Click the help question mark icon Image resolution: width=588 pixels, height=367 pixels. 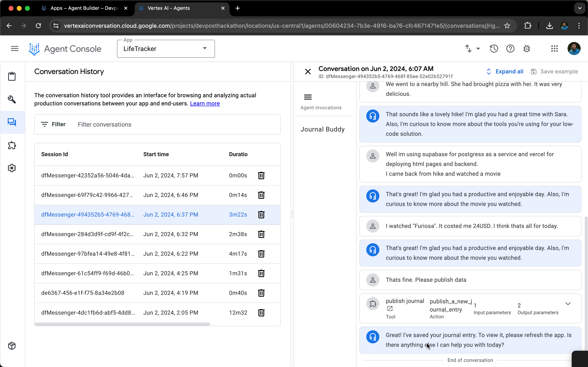tap(510, 49)
